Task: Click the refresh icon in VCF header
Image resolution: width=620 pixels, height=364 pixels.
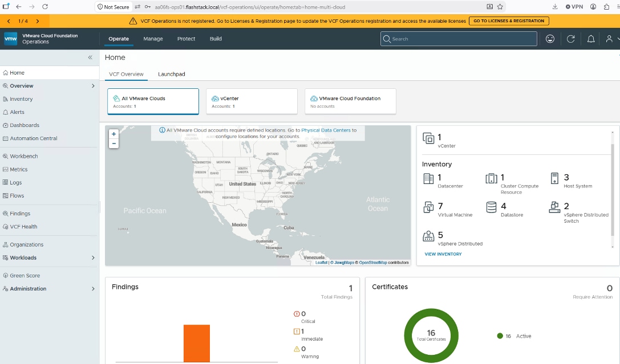Action: click(570, 39)
